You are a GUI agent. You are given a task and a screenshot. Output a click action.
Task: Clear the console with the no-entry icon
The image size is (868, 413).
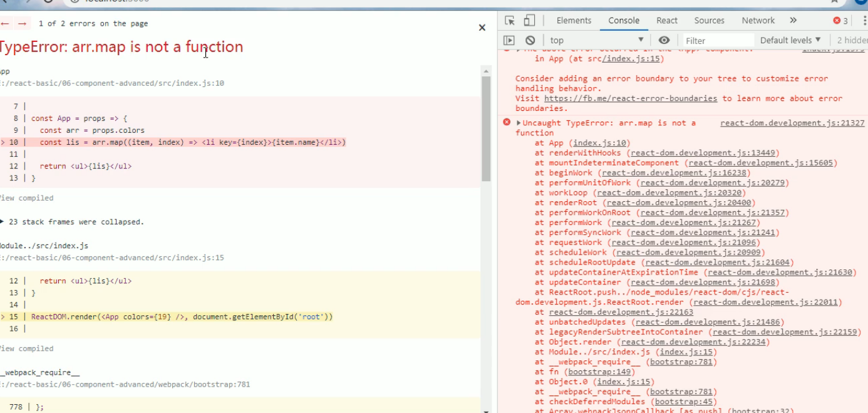tap(530, 39)
